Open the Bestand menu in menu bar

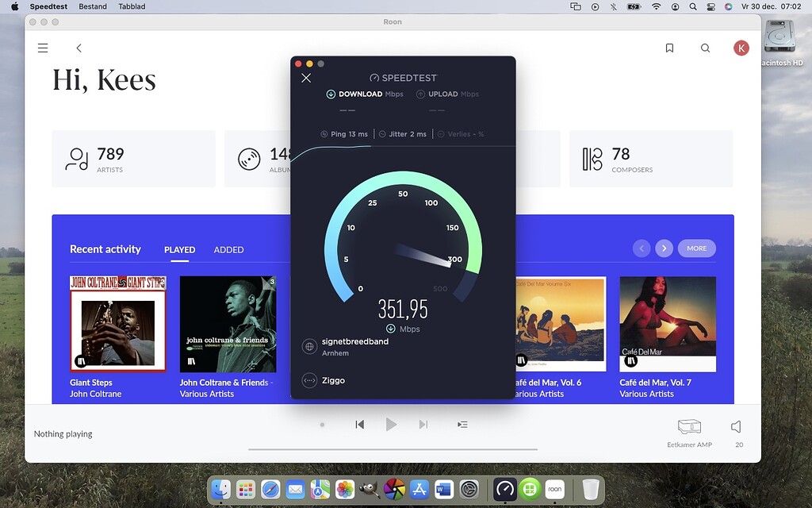point(93,6)
